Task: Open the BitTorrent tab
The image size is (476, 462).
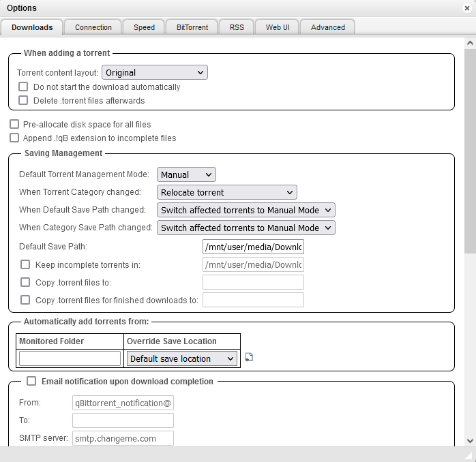Action: (192, 27)
